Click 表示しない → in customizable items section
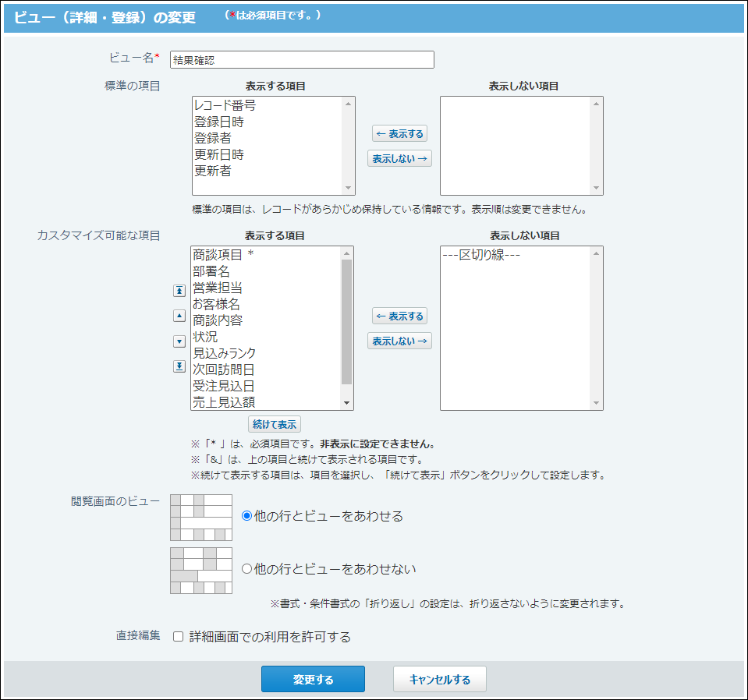The height and width of the screenshot is (700, 748). [x=400, y=341]
